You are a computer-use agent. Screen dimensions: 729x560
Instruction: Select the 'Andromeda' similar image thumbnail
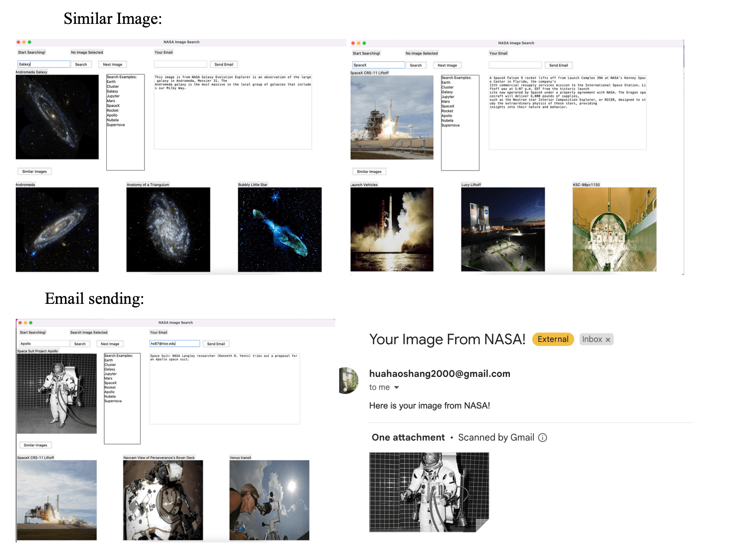[x=57, y=230]
